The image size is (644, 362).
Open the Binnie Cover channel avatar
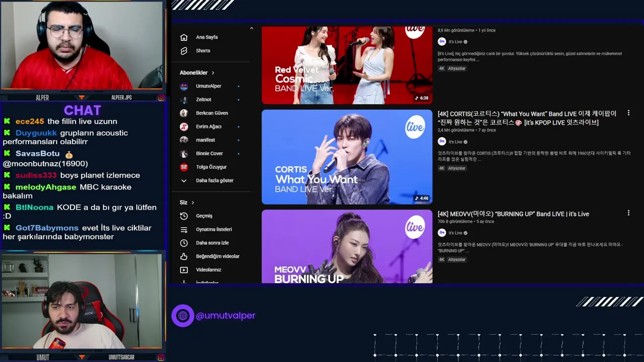[x=184, y=153]
